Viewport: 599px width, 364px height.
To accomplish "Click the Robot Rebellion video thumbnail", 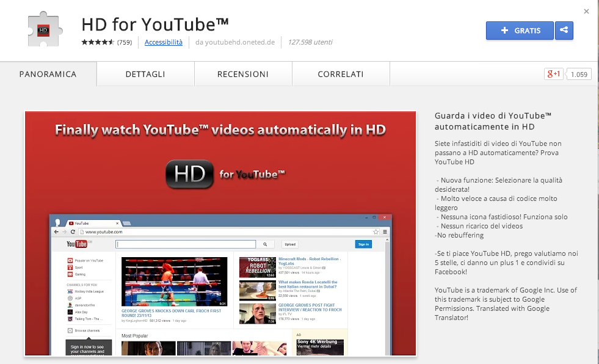I will pyautogui.click(x=258, y=268).
